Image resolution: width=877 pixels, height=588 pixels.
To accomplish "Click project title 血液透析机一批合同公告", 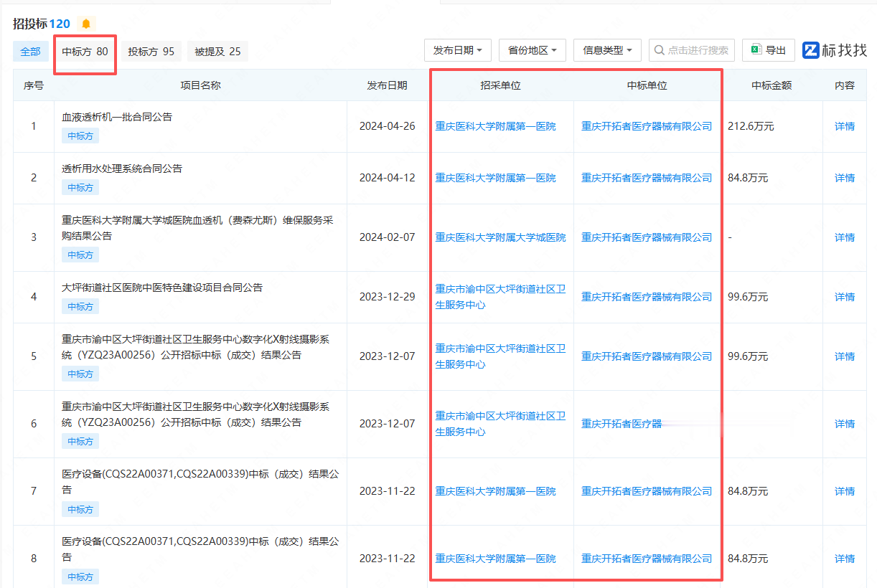I will (x=117, y=117).
